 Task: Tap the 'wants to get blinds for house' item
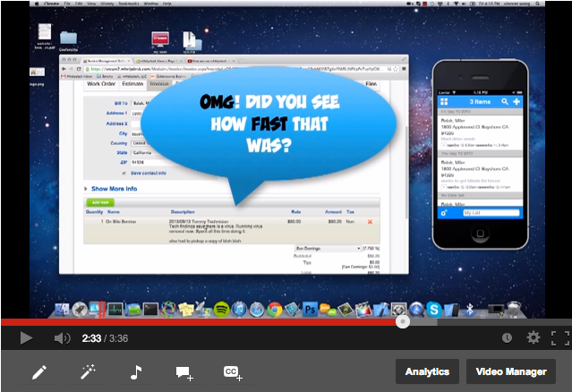click(x=480, y=174)
